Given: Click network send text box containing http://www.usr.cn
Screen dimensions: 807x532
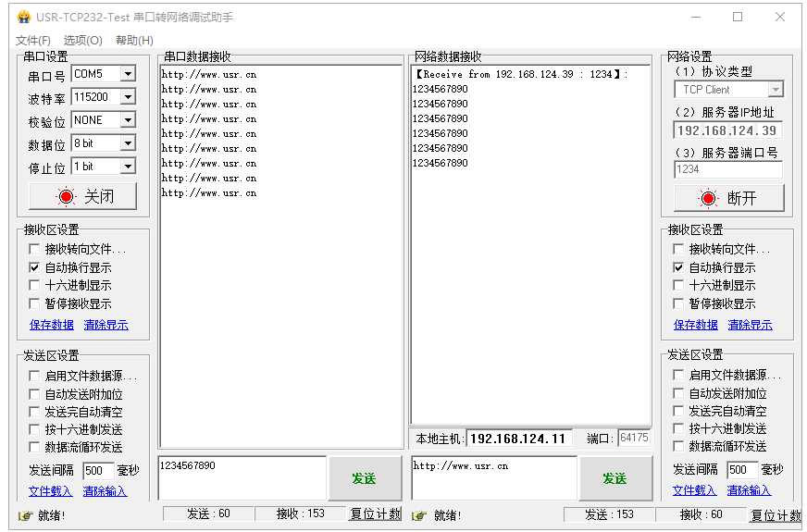Looking at the screenshot, I should (x=494, y=478).
